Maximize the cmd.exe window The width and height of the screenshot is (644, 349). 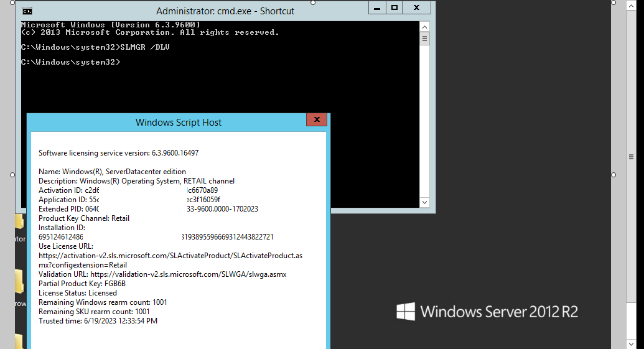[394, 8]
